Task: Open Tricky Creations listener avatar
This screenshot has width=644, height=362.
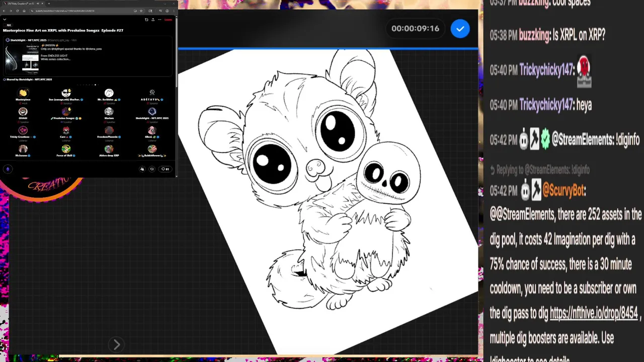Action: 23,130
